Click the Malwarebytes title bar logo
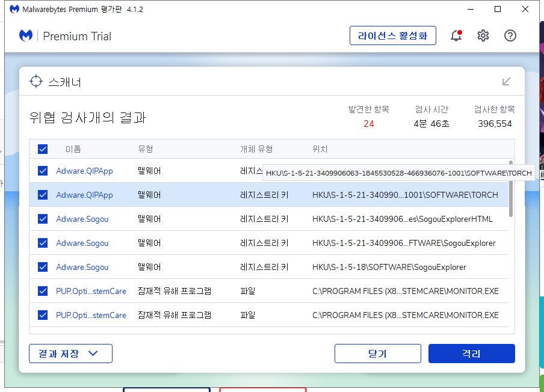 click(x=14, y=9)
